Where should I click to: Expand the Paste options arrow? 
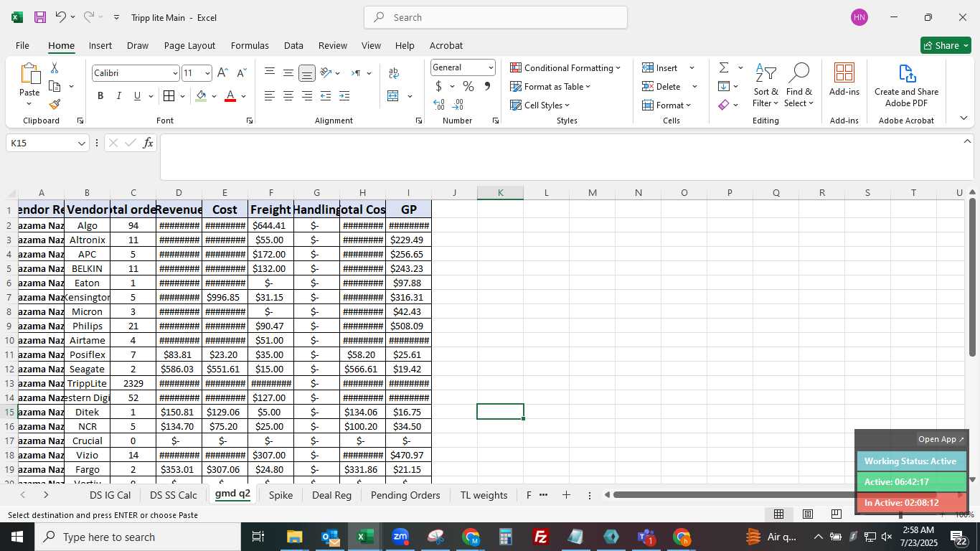[29, 104]
